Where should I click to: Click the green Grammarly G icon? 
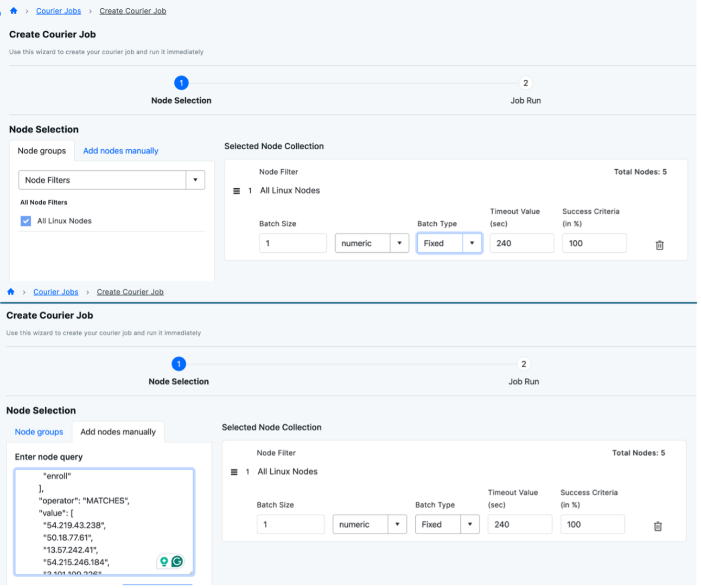point(177,561)
